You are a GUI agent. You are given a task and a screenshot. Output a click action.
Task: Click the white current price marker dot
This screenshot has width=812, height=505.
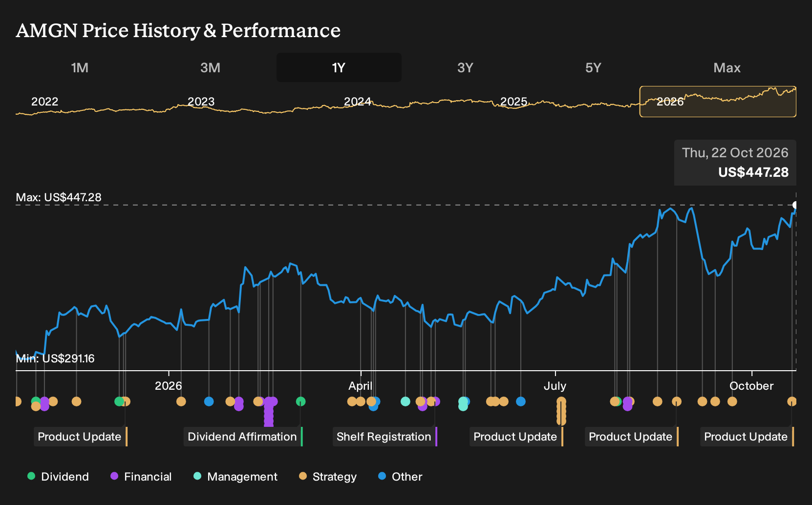(795, 205)
